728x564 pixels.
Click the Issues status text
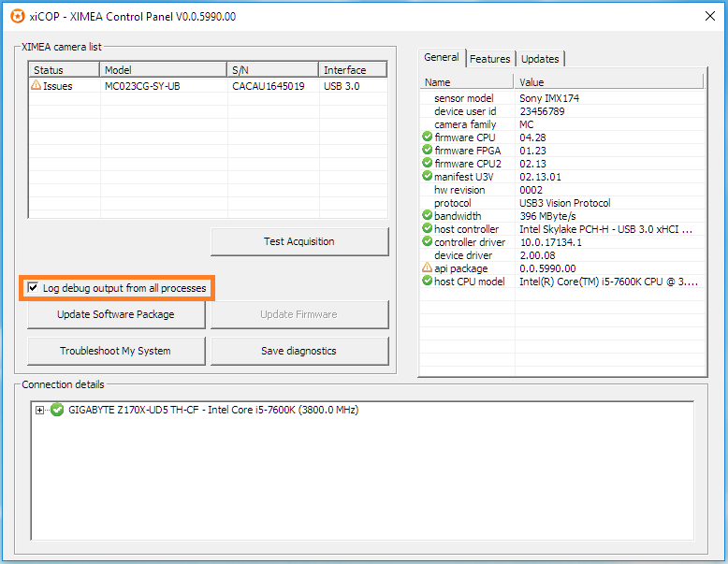58,86
